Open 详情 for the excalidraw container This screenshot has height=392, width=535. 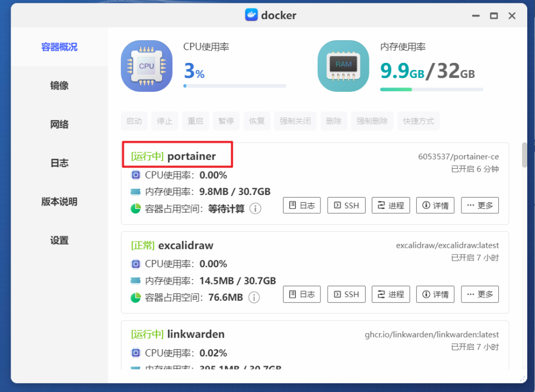click(435, 294)
